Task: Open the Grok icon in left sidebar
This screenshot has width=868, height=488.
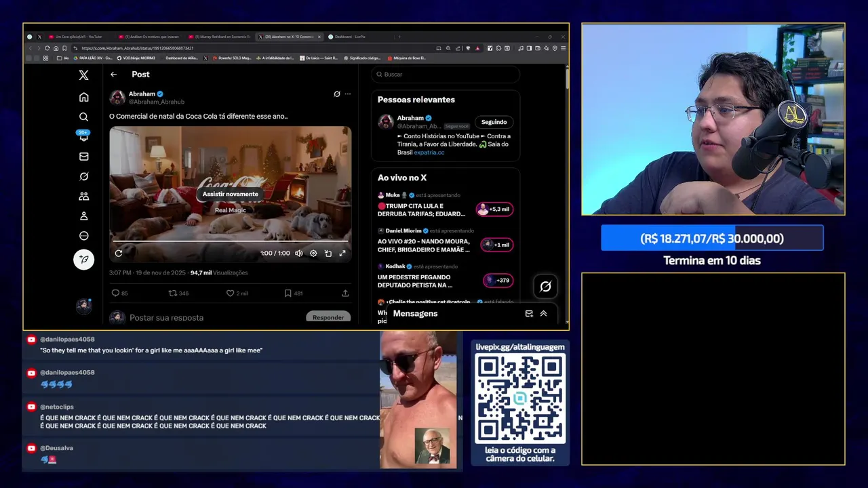Action: (83, 176)
